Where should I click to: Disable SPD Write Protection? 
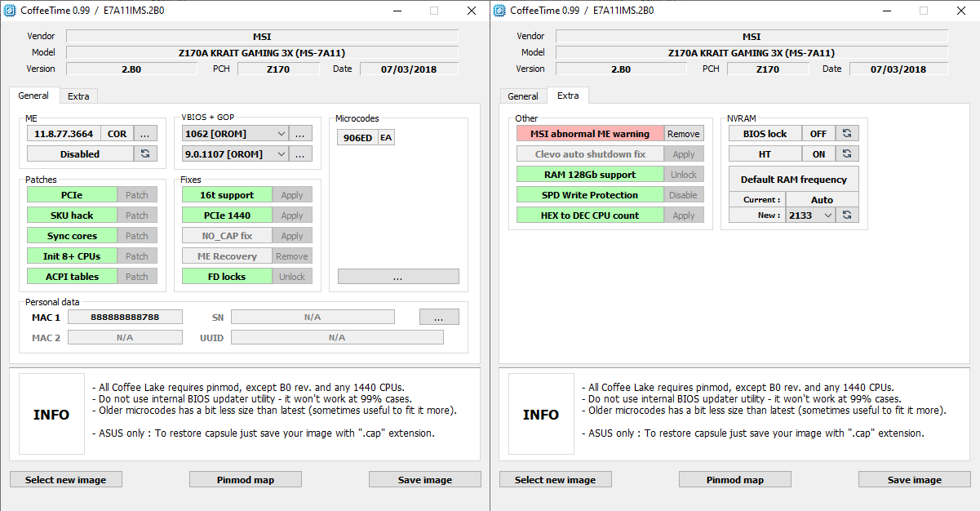coord(684,194)
